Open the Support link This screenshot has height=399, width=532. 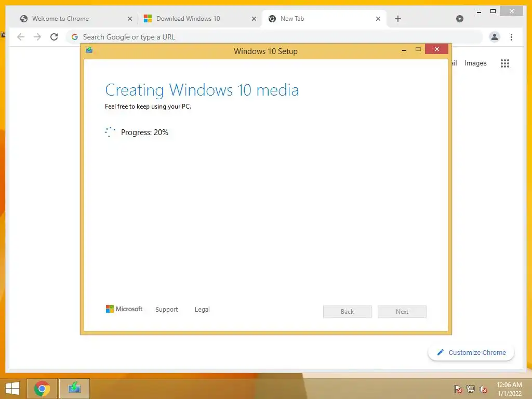pyautogui.click(x=167, y=310)
